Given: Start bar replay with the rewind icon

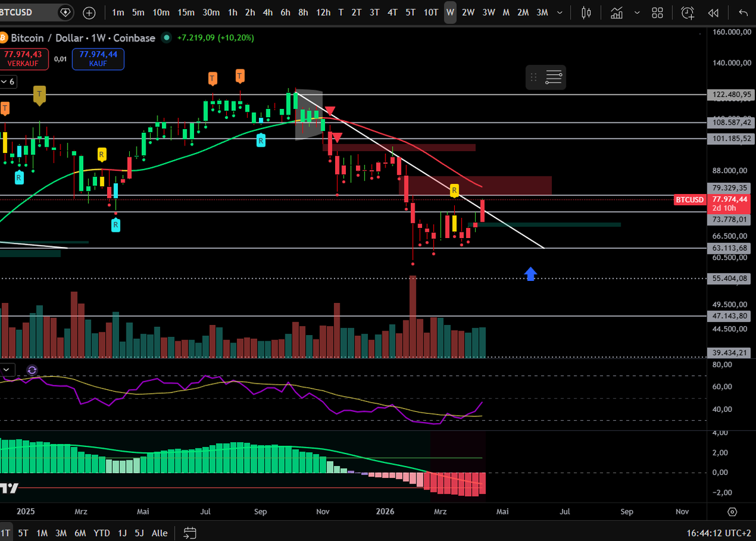Looking at the screenshot, I should [x=713, y=13].
